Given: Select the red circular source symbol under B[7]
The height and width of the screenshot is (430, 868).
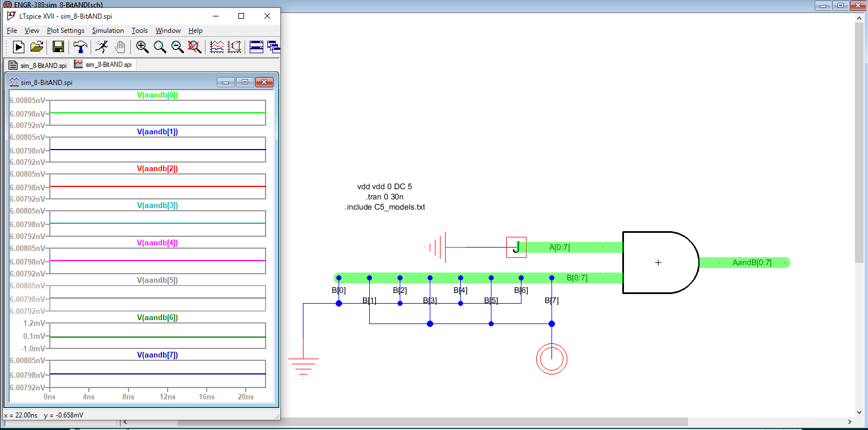Looking at the screenshot, I should tap(551, 358).
